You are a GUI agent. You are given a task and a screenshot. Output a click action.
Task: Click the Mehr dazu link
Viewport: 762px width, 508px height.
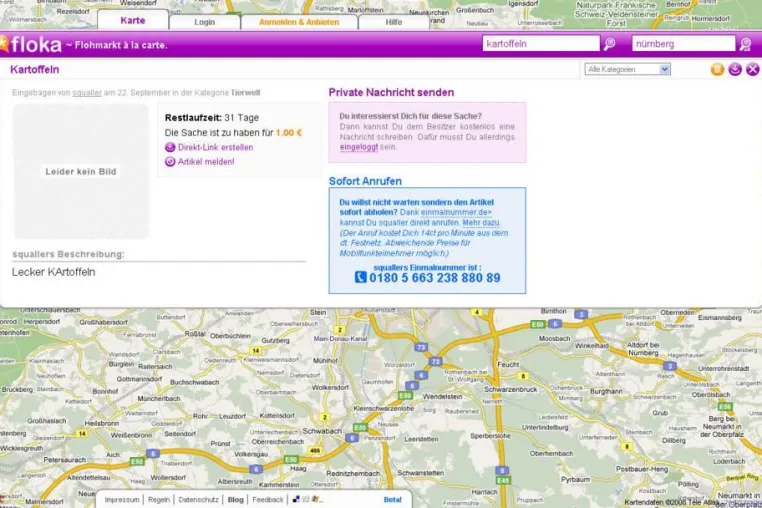tap(481, 223)
